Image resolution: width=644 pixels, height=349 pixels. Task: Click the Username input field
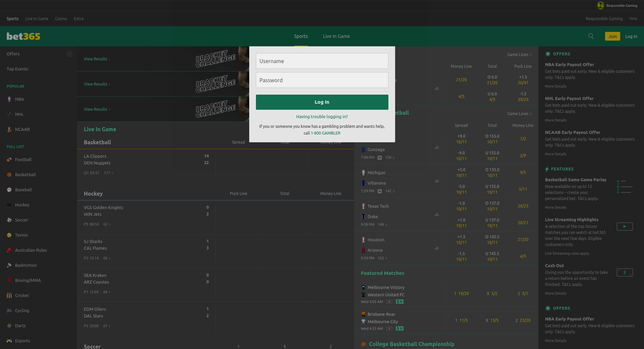click(x=322, y=61)
